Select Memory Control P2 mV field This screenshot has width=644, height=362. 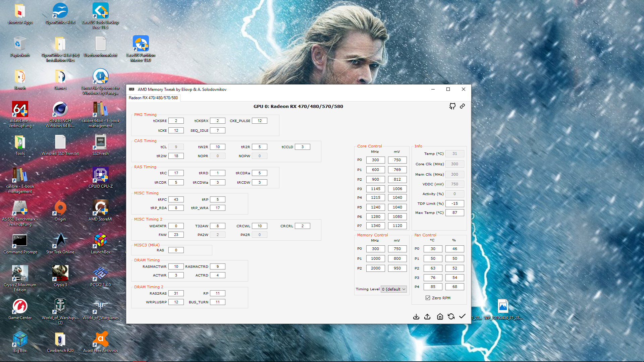click(397, 268)
